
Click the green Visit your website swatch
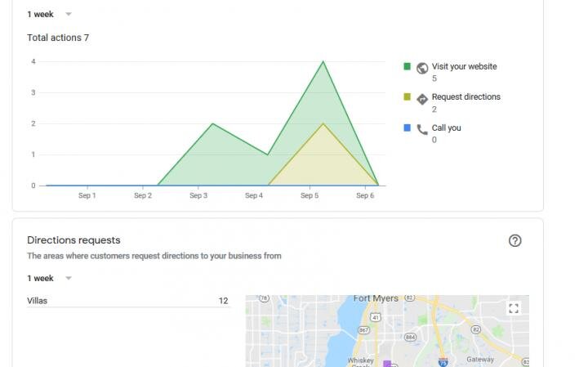(x=407, y=66)
